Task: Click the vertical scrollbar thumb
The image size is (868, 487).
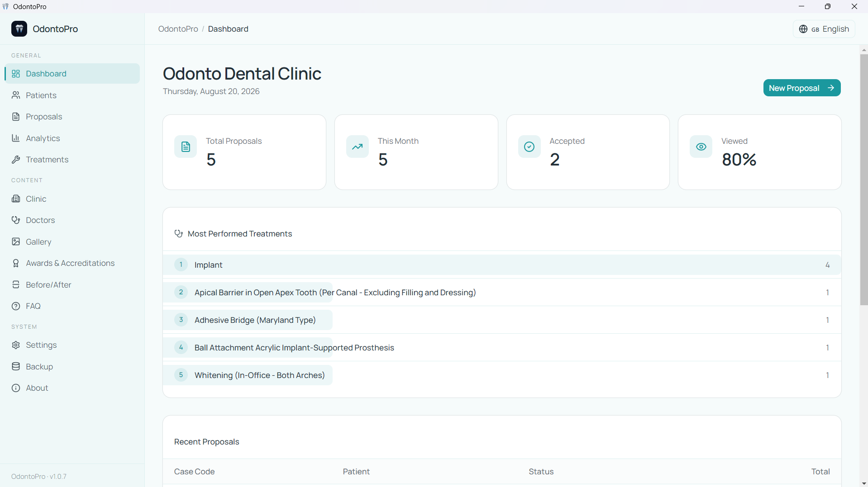Action: [x=864, y=180]
